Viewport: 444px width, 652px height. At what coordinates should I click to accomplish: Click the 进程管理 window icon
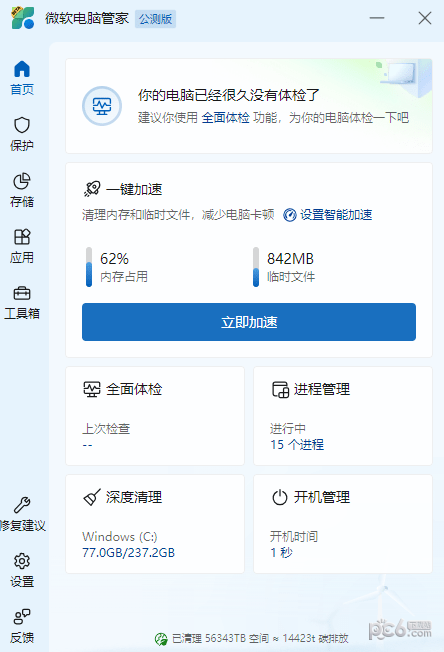point(280,390)
